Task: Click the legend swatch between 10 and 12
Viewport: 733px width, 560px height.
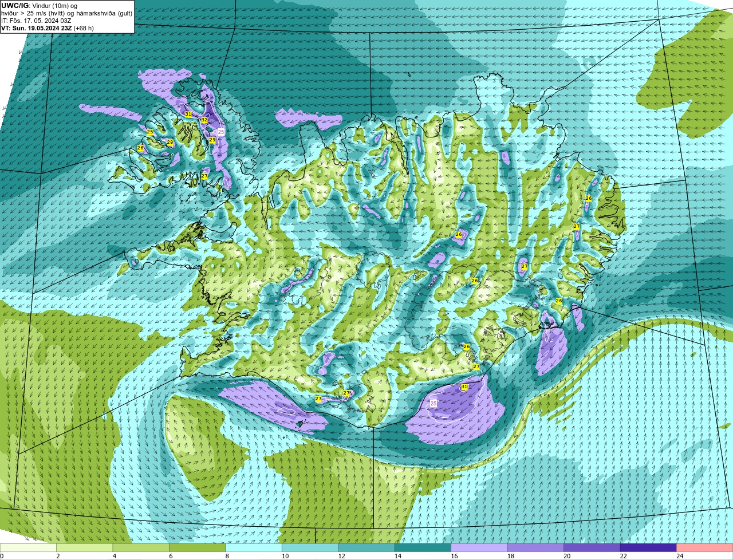Action: [310, 548]
